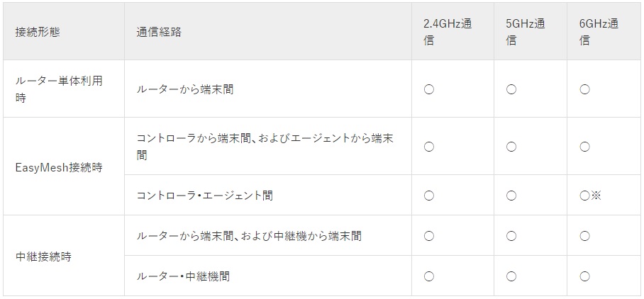Click 6GHz circle in ルーター・中継機間 row
This screenshot has height=299, width=644.
[585, 276]
